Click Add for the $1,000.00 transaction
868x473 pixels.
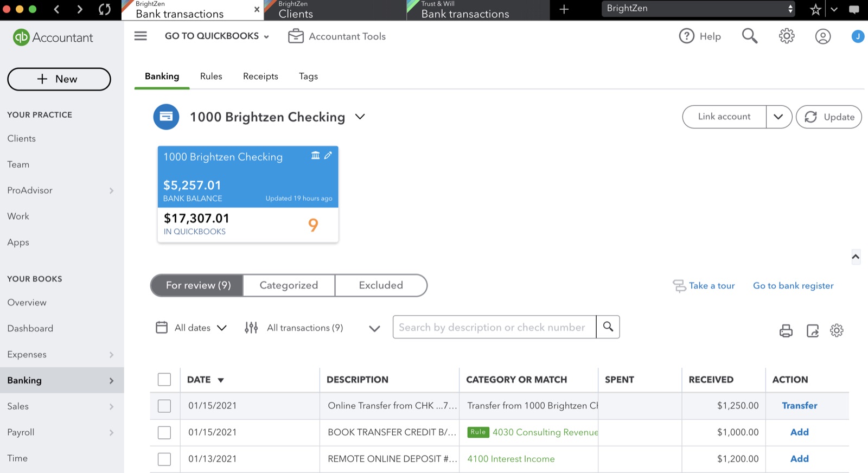click(x=799, y=432)
